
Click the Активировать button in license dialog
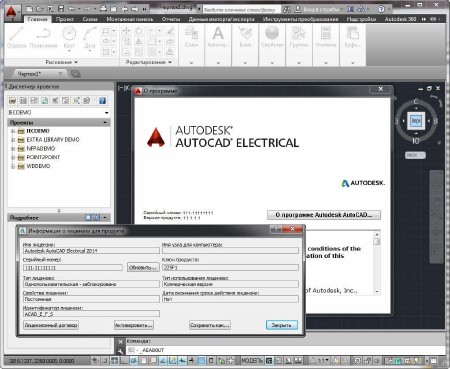click(x=134, y=325)
